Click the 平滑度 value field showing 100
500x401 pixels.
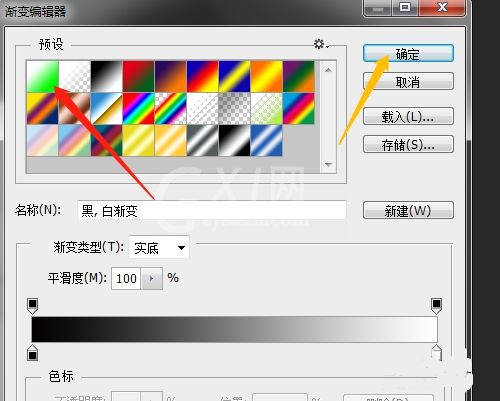coord(126,278)
